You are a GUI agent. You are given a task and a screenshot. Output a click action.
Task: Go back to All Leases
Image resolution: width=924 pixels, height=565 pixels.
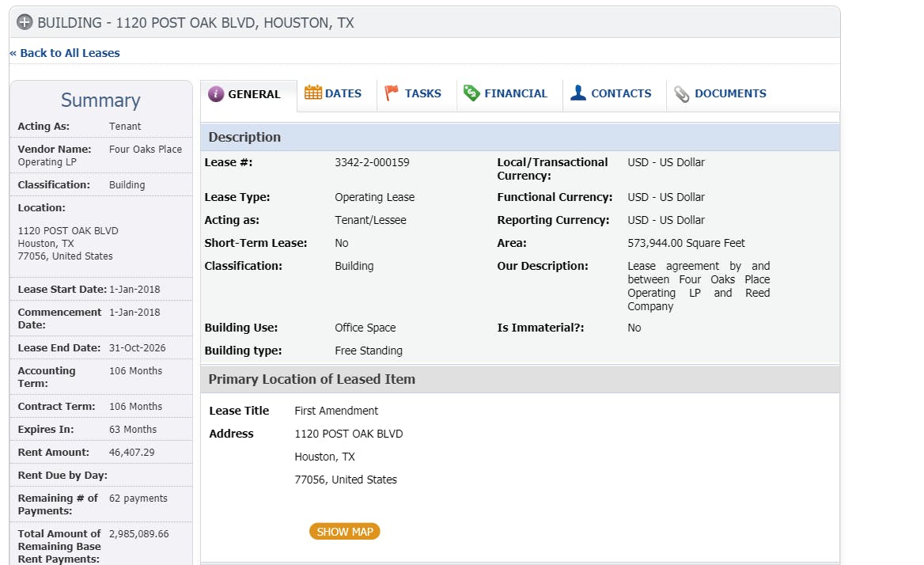point(65,53)
